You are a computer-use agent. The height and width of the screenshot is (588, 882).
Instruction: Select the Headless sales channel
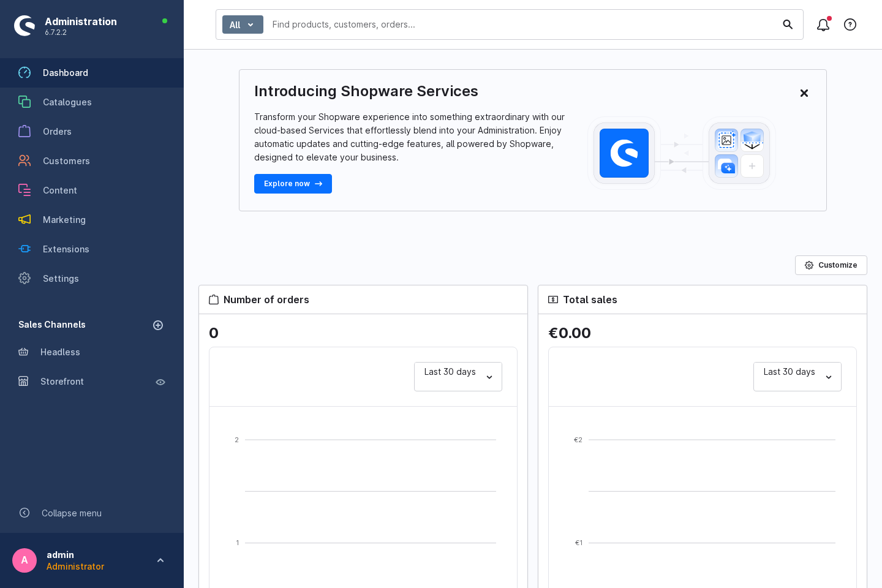[60, 352]
